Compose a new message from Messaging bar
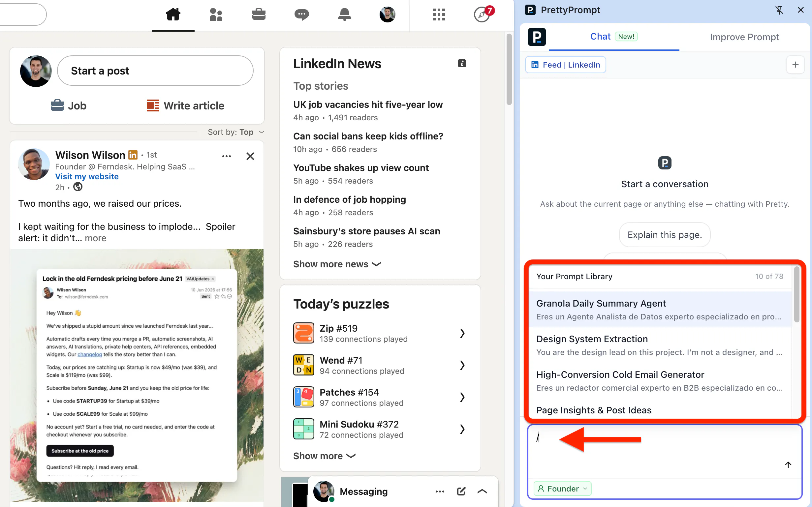Viewport: 812px width, 507px height. point(461,492)
